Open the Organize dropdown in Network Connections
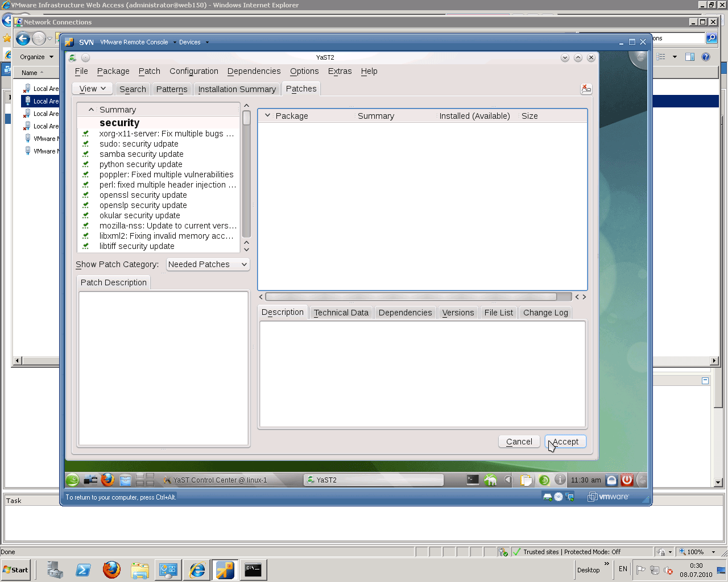This screenshot has height=582, width=728. coord(36,57)
